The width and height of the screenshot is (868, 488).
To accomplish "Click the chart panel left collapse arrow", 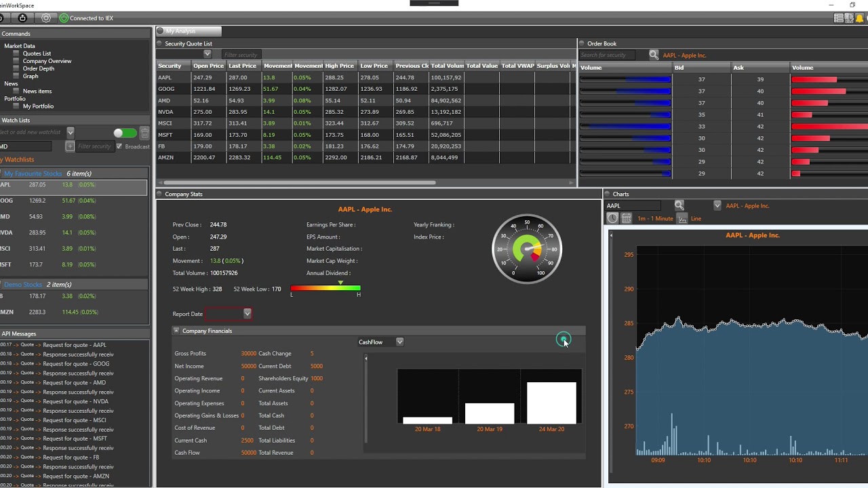I will coord(611,236).
